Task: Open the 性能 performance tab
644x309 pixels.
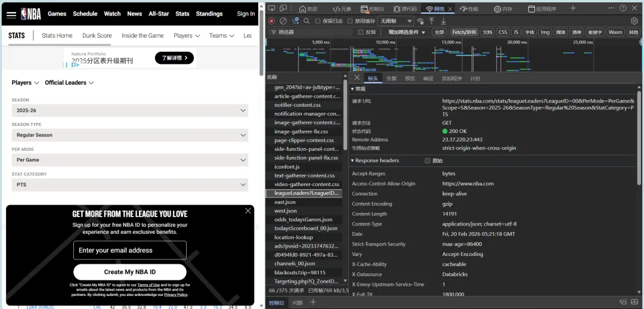Action: [x=469, y=8]
